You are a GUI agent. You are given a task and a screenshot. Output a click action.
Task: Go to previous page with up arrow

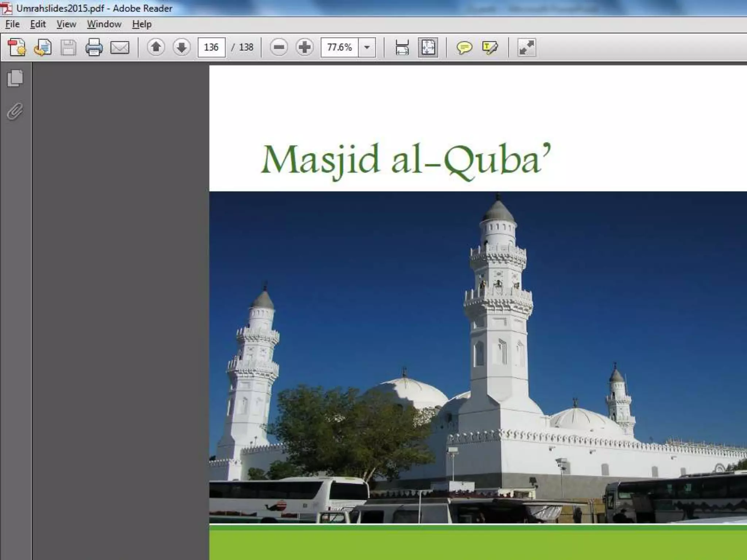(x=156, y=47)
